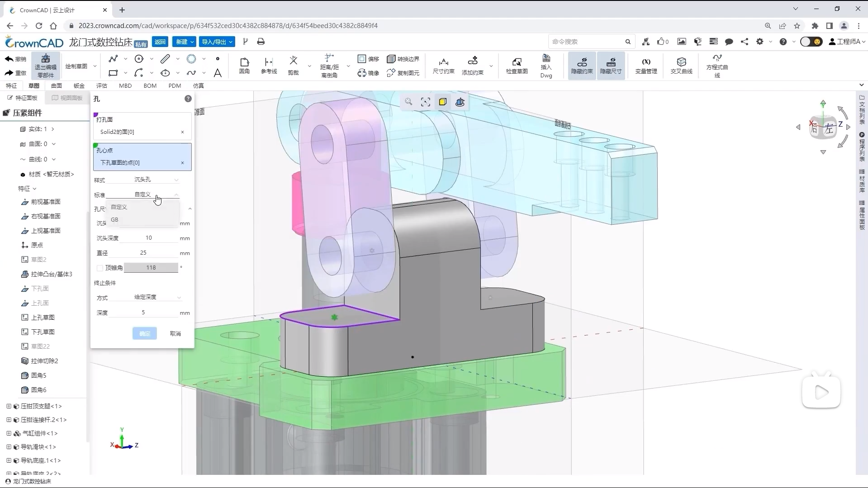Remove the Solid2的面[0] selection

tap(183, 132)
